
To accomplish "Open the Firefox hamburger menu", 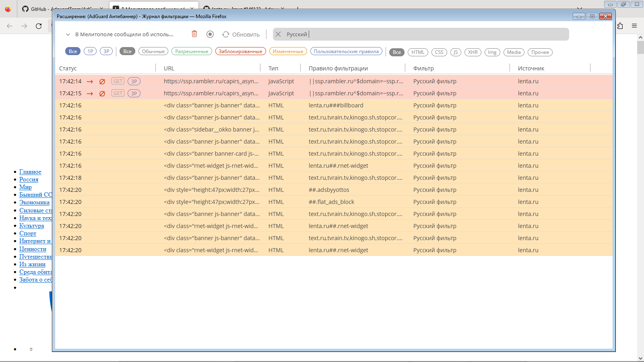I will [x=634, y=25].
